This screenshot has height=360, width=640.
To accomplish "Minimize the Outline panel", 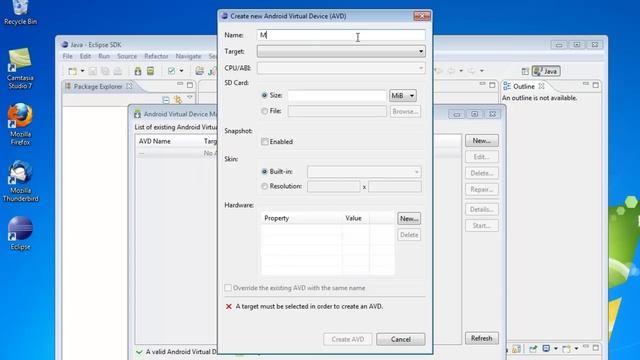I will [586, 84].
